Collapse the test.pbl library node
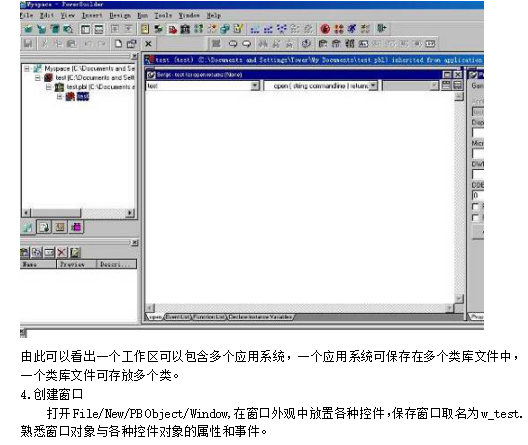Image resolution: width=528 pixels, height=445 pixels. tap(49, 87)
